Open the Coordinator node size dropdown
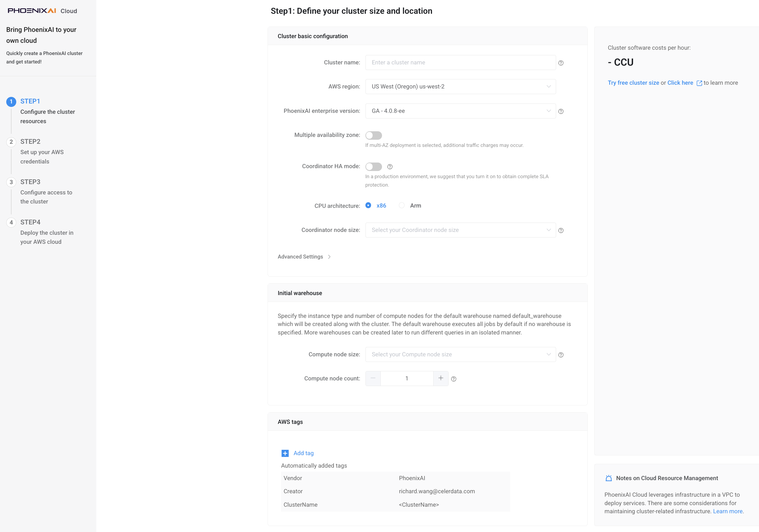The image size is (759, 532). (460, 230)
